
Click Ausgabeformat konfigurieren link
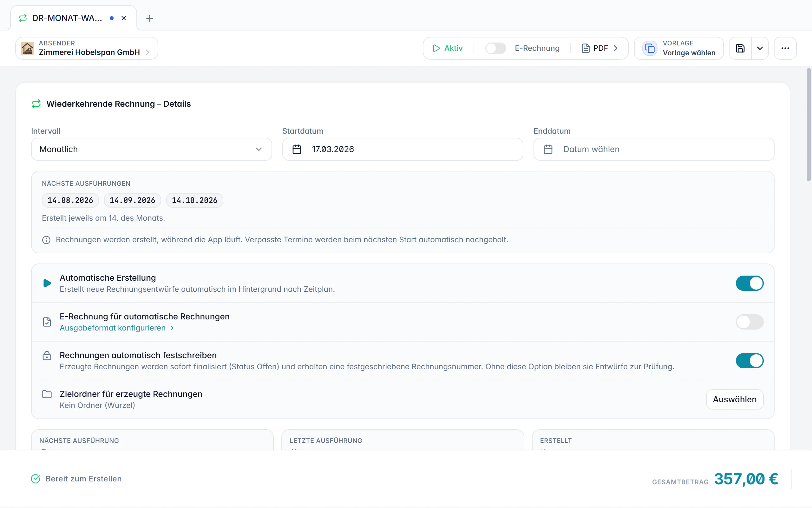(x=117, y=328)
